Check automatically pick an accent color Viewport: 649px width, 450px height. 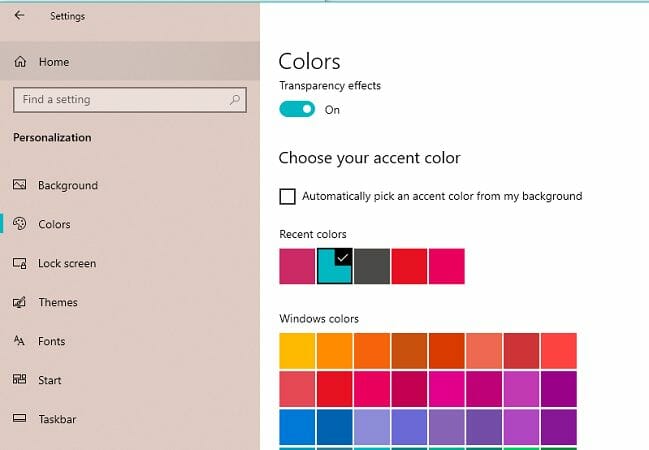[x=287, y=196]
